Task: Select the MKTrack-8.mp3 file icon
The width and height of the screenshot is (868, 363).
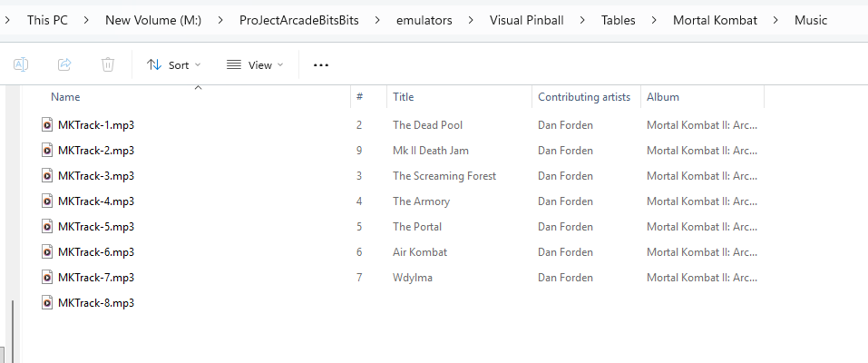Action: (x=47, y=303)
